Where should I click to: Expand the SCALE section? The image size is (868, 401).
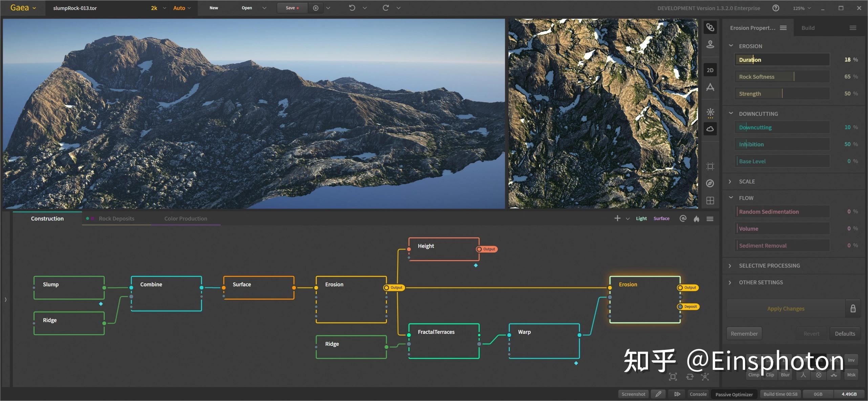pos(747,182)
